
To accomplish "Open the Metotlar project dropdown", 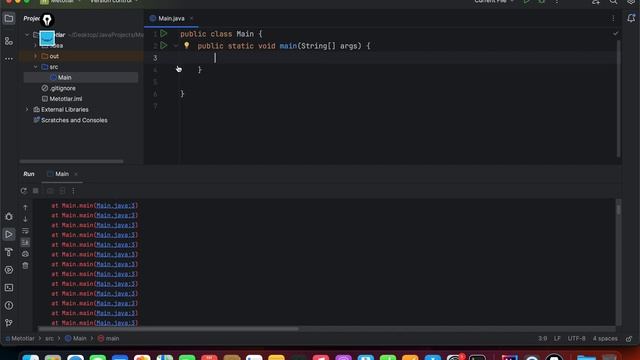I will (x=60, y=2).
